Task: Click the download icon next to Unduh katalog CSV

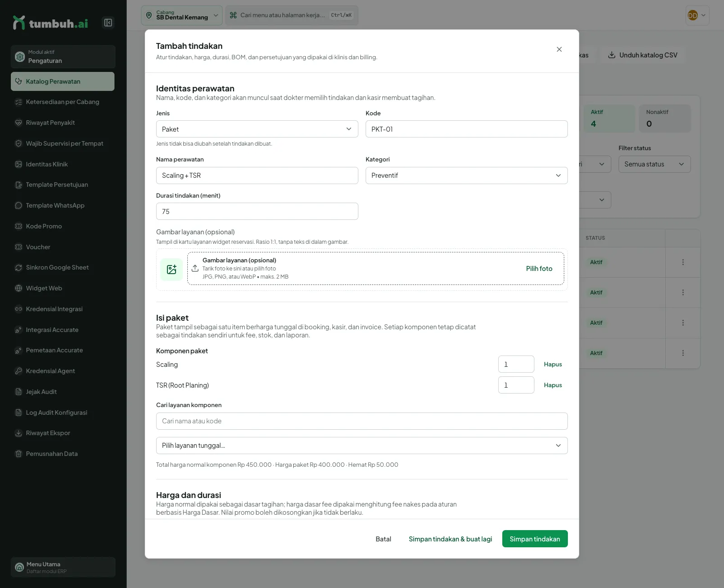Action: [612, 55]
